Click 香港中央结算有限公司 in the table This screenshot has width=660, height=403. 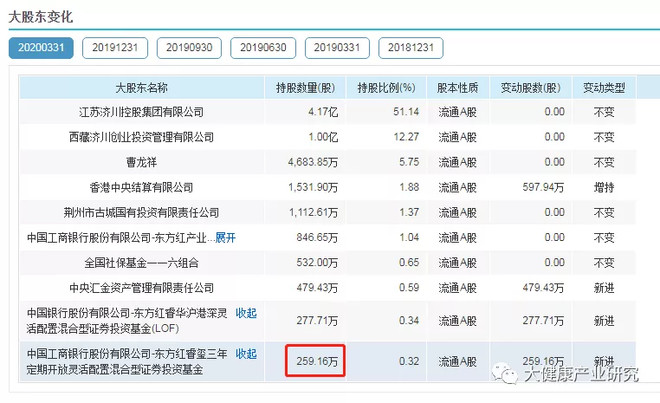point(141,187)
